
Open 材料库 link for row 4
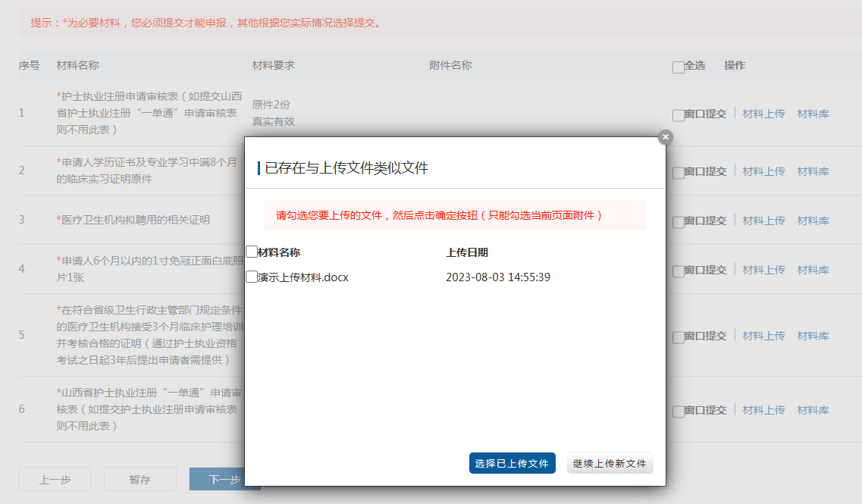(813, 271)
